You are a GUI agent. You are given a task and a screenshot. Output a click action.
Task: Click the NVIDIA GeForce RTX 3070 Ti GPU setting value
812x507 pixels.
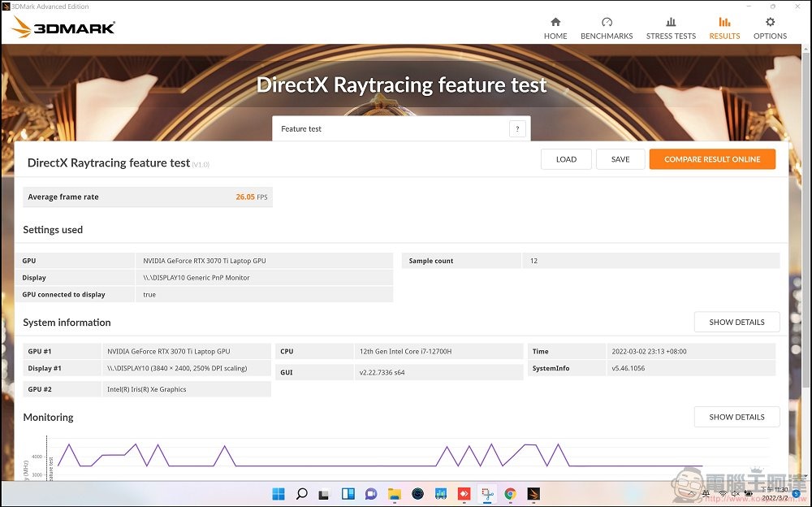pyautogui.click(x=205, y=261)
